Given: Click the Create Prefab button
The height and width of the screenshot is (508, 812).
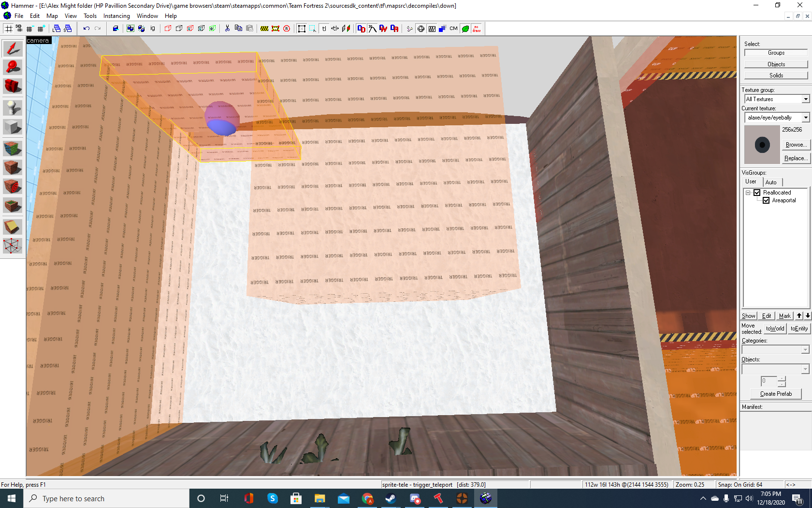Looking at the screenshot, I should 776,394.
